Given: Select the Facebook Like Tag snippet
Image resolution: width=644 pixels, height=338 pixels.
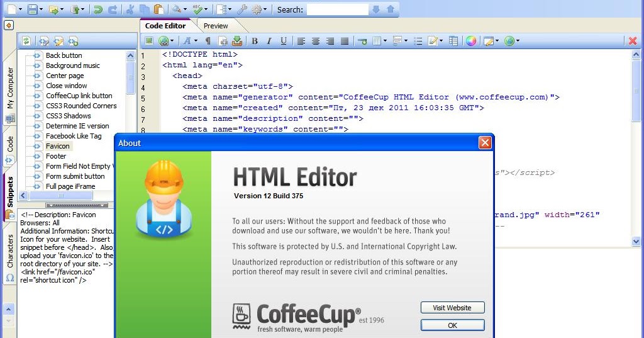Looking at the screenshot, I should click(x=74, y=136).
